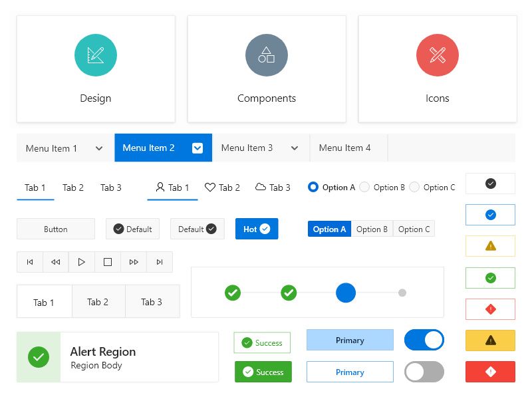Click the rewind double-arrow icon
The width and height of the screenshot is (532, 399).
click(56, 262)
